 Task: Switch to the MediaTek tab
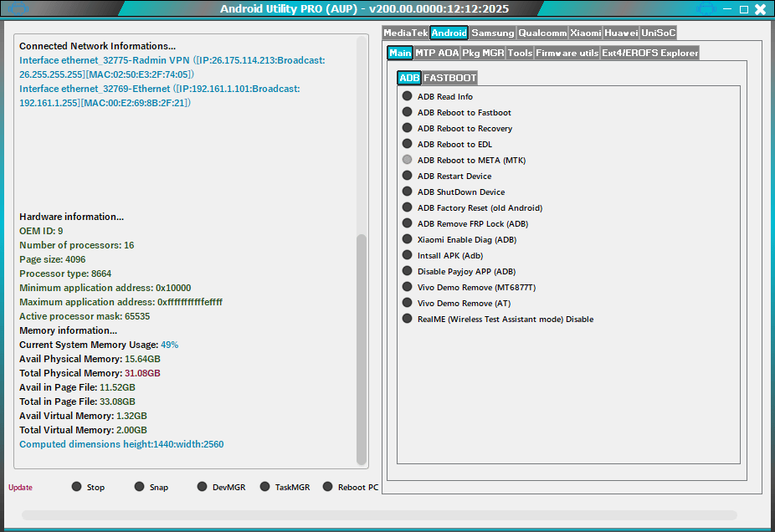(406, 33)
